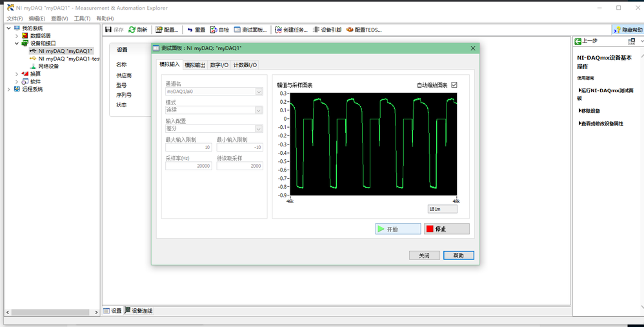
Task: Click the green play icon on 开始
Action: pyautogui.click(x=381, y=229)
